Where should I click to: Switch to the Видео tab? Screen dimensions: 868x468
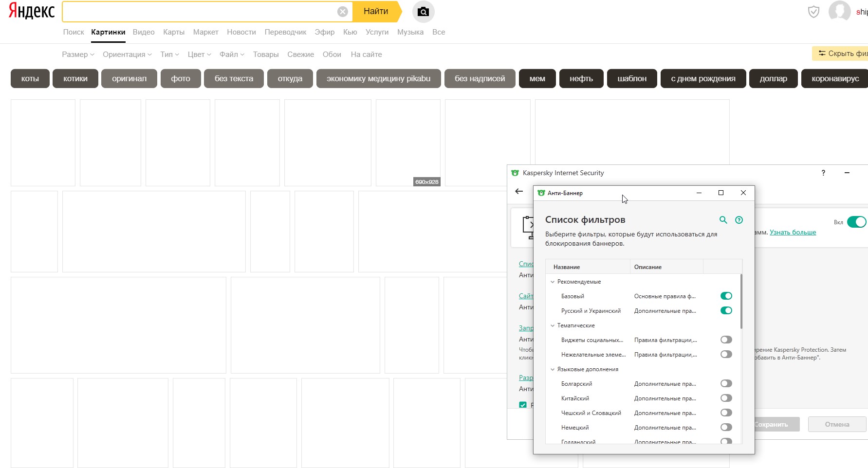(144, 32)
